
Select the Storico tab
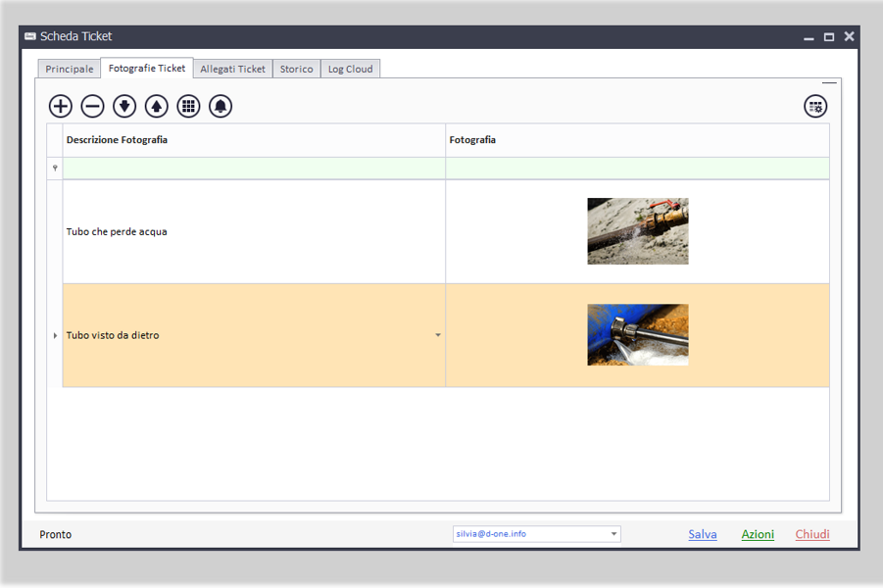pos(297,70)
